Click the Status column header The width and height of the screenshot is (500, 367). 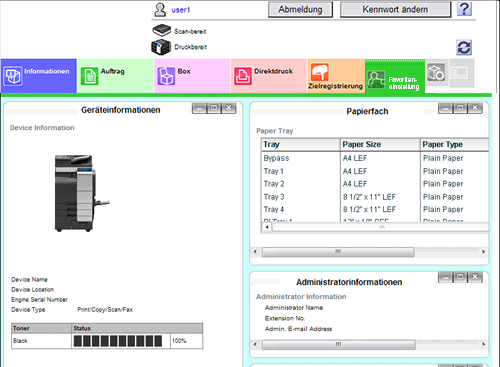pyautogui.click(x=137, y=328)
